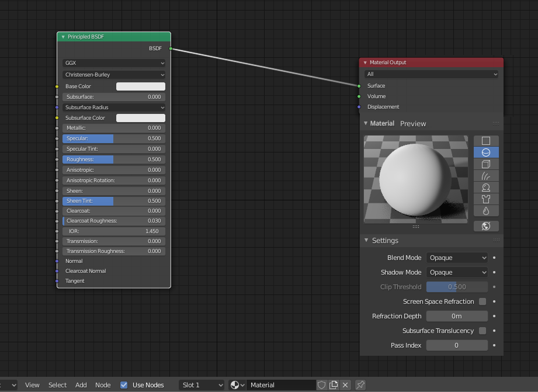Select the cloth preview shape icon

coord(486,199)
